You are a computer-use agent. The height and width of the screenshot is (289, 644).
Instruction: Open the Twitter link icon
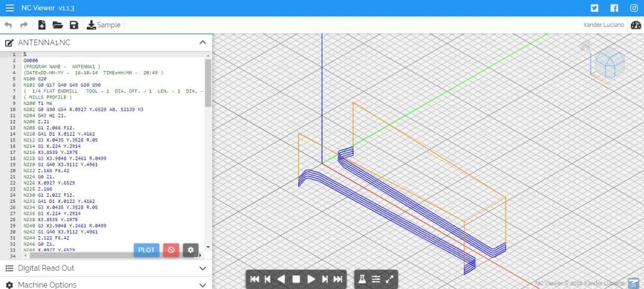(594, 8)
